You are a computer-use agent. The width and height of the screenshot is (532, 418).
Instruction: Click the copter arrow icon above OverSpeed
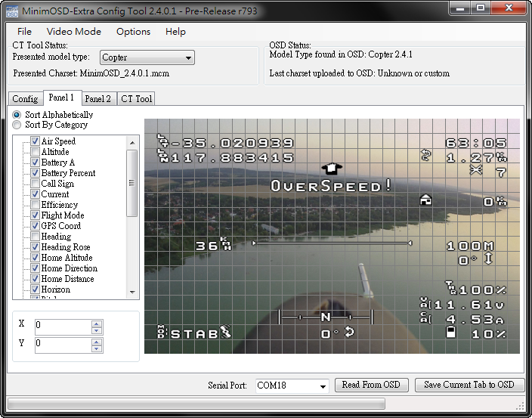click(x=332, y=169)
